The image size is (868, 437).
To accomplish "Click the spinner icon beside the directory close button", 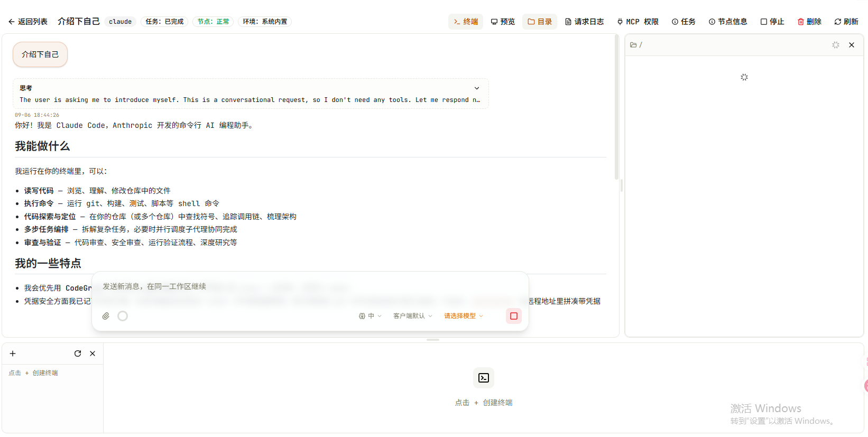I will coord(836,45).
